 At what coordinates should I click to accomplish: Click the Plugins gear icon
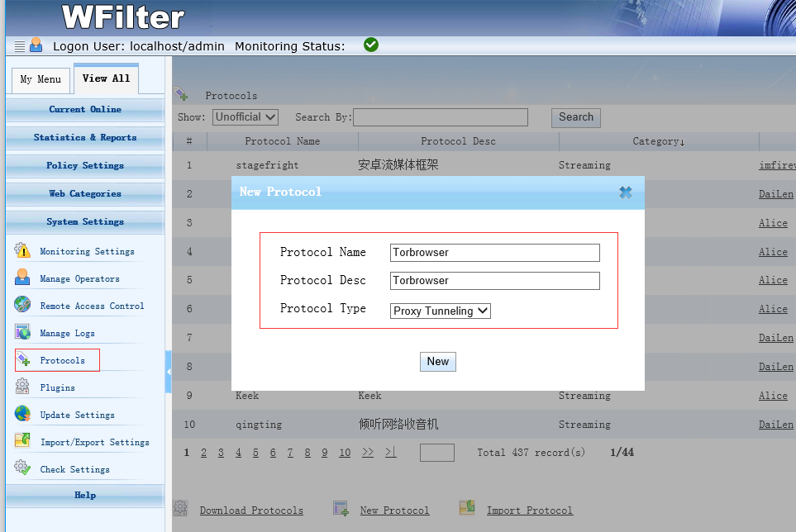[x=22, y=387]
